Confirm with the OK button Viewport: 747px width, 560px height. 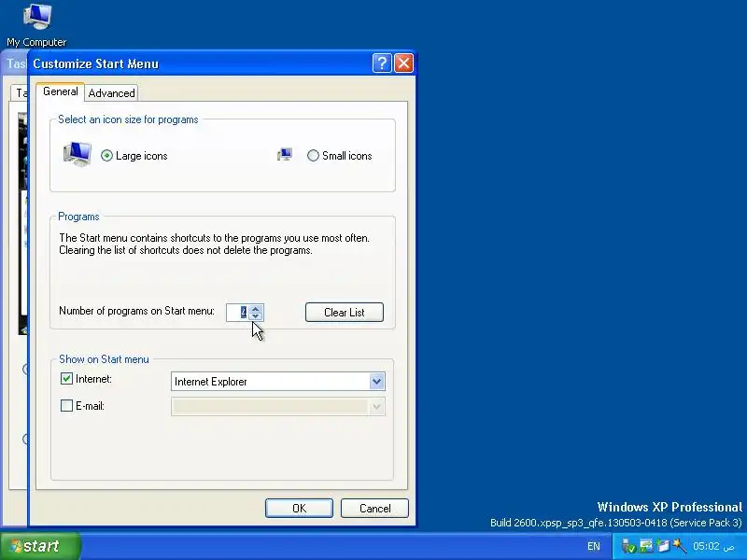click(x=299, y=508)
